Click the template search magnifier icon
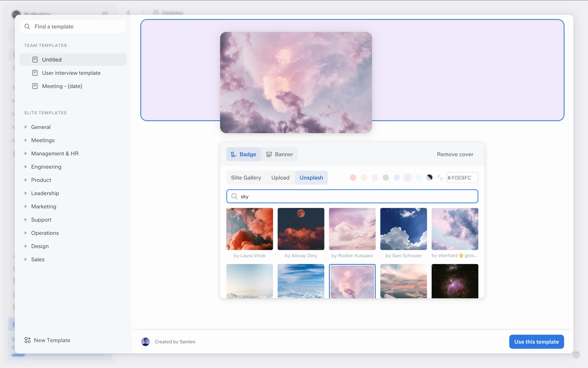The image size is (588, 368). pos(27,27)
